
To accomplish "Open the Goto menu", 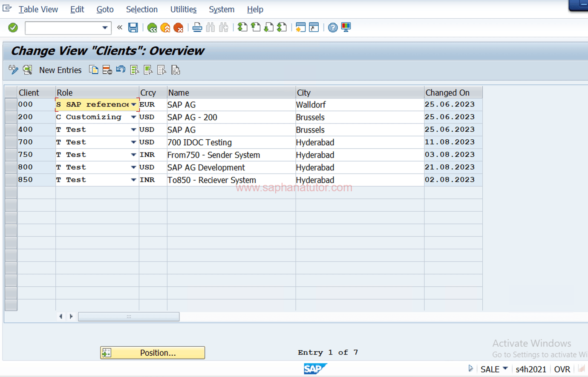I will point(105,9).
